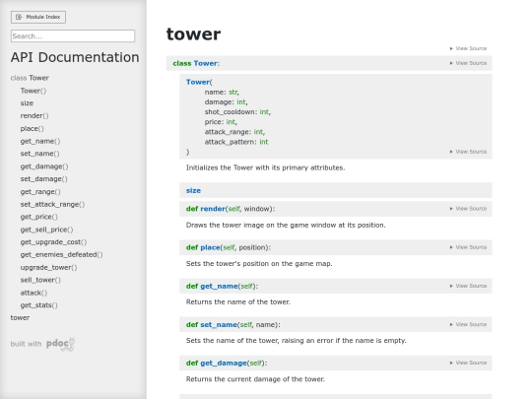
Task: Select get_price() in sidebar navigation
Action: click(x=38, y=217)
